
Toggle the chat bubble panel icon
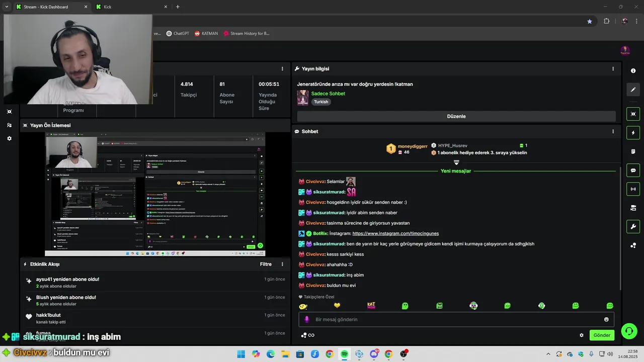[633, 170]
